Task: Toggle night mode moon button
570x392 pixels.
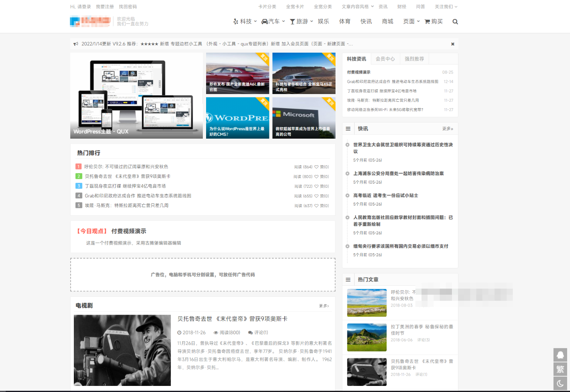Action: [x=560, y=383]
